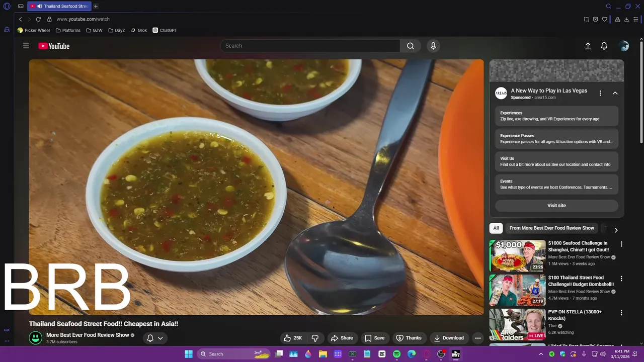Open DayZ bookmark folder
644x362 pixels.
116,30
